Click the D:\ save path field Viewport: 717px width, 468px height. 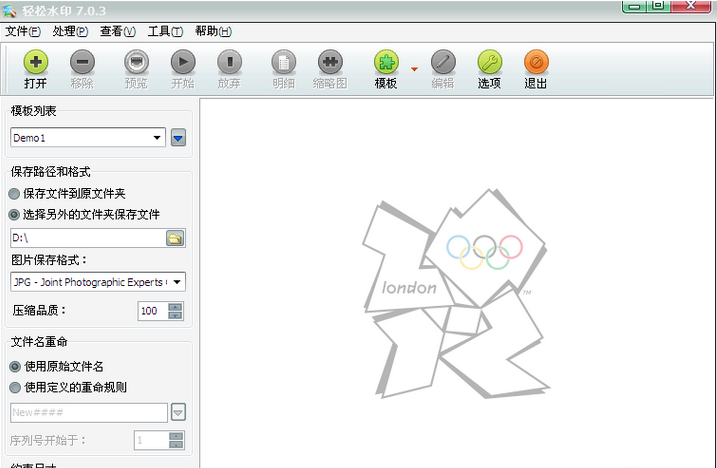[88, 238]
